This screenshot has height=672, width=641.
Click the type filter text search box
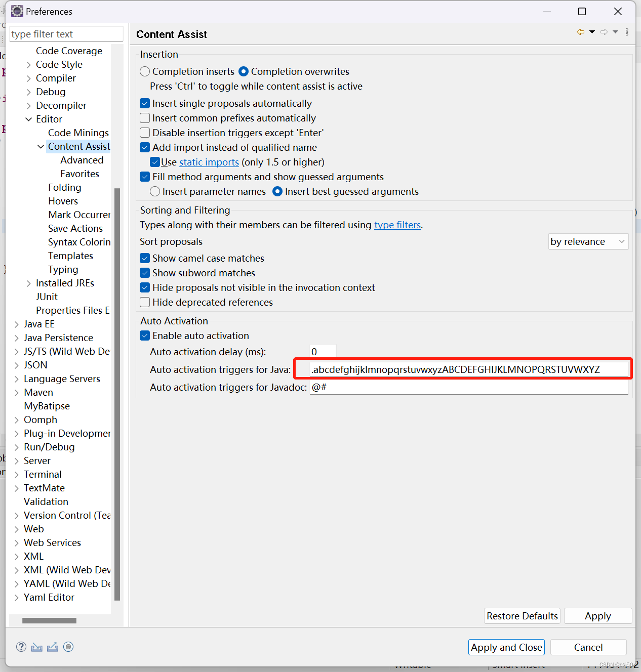tap(66, 34)
